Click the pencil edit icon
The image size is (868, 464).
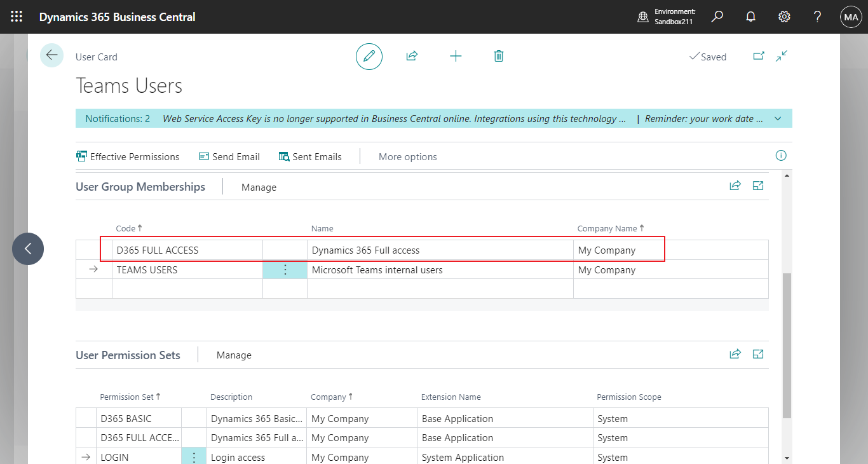(x=369, y=57)
